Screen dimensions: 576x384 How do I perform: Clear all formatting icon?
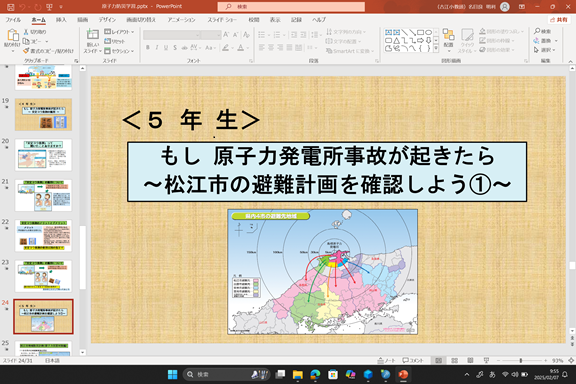[246, 35]
